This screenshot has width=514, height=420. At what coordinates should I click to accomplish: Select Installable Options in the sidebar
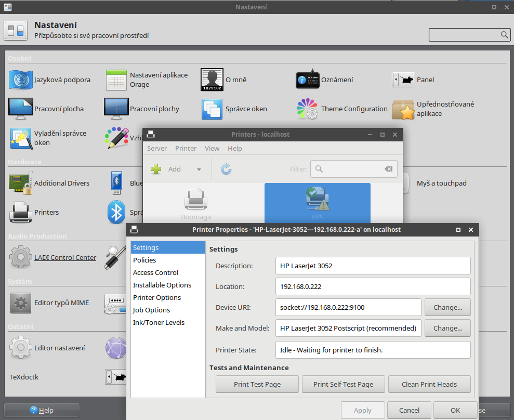(x=168, y=285)
